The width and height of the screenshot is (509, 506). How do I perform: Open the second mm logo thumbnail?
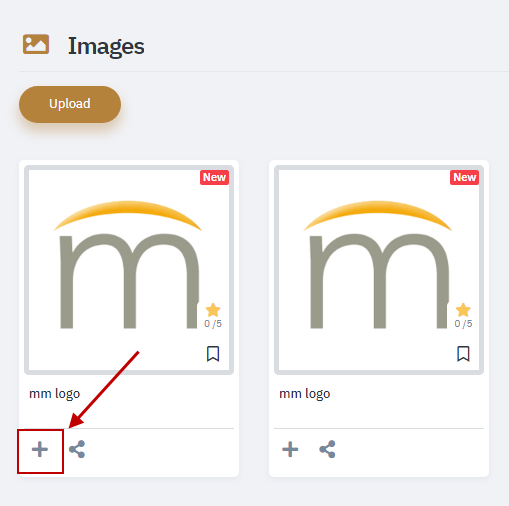pyautogui.click(x=379, y=270)
